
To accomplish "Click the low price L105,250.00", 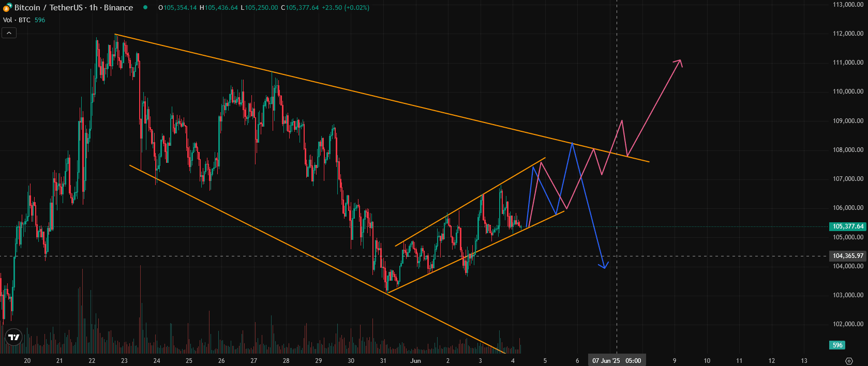I will [x=259, y=8].
